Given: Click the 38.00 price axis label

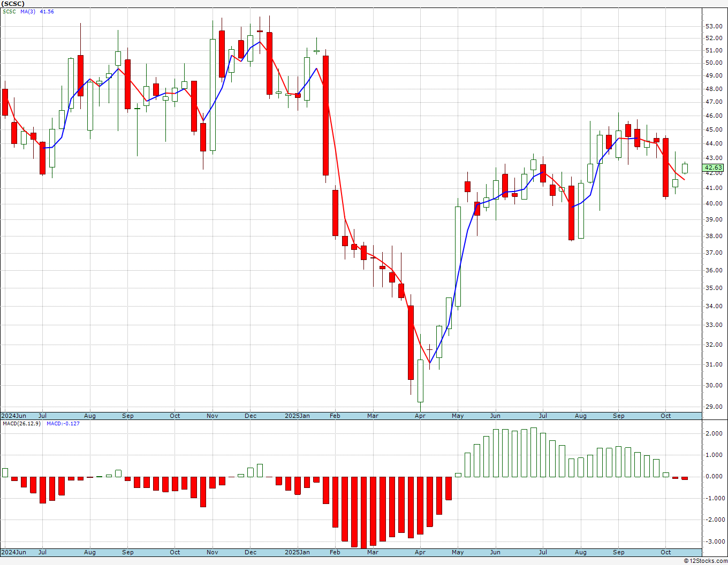Looking at the screenshot, I should pyautogui.click(x=714, y=236).
